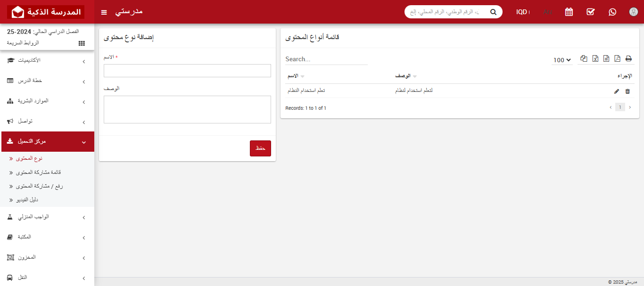Toggle the sidebar with the hamburger icon

[x=104, y=12]
